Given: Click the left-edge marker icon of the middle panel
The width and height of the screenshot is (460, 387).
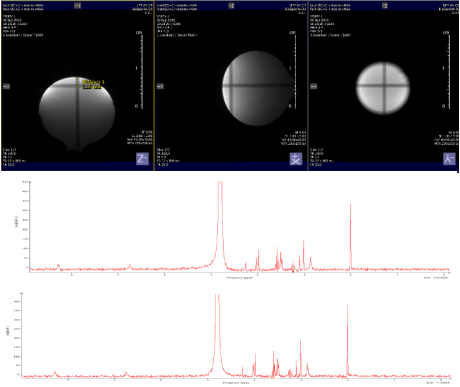Looking at the screenshot, I should [x=160, y=86].
